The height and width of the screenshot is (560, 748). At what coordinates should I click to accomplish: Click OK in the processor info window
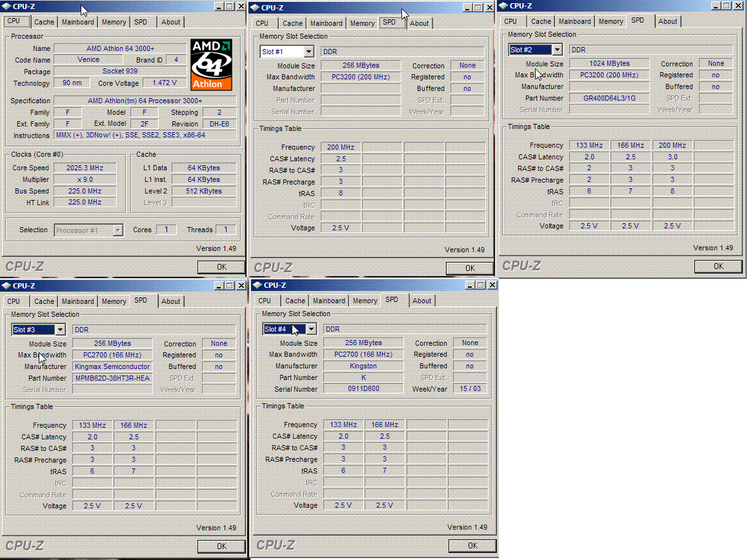coord(221,267)
